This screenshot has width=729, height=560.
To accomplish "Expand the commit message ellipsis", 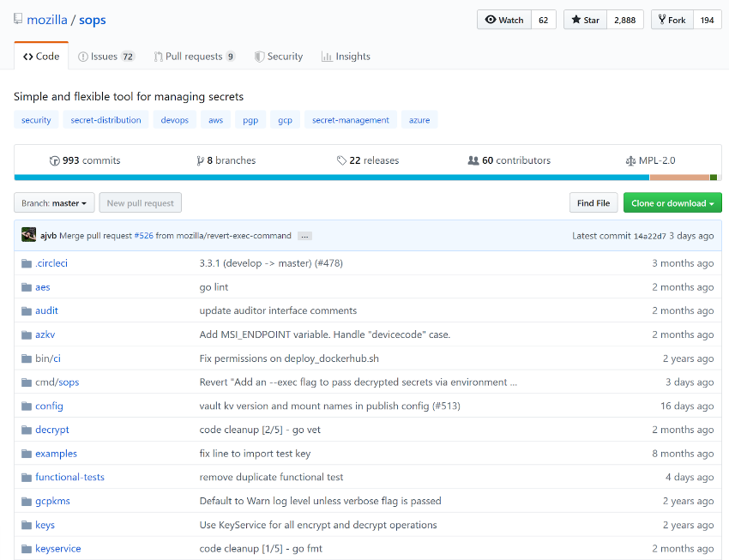I will coord(304,236).
